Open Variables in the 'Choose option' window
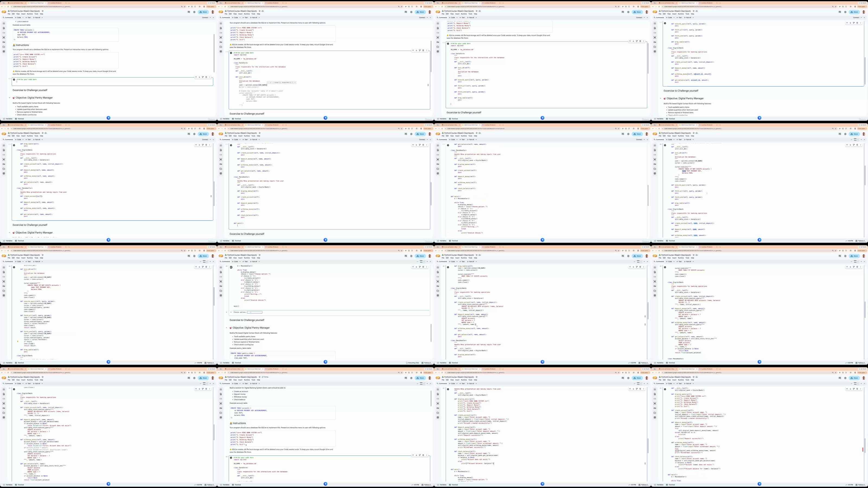This screenshot has width=868, height=488. pos(225,363)
